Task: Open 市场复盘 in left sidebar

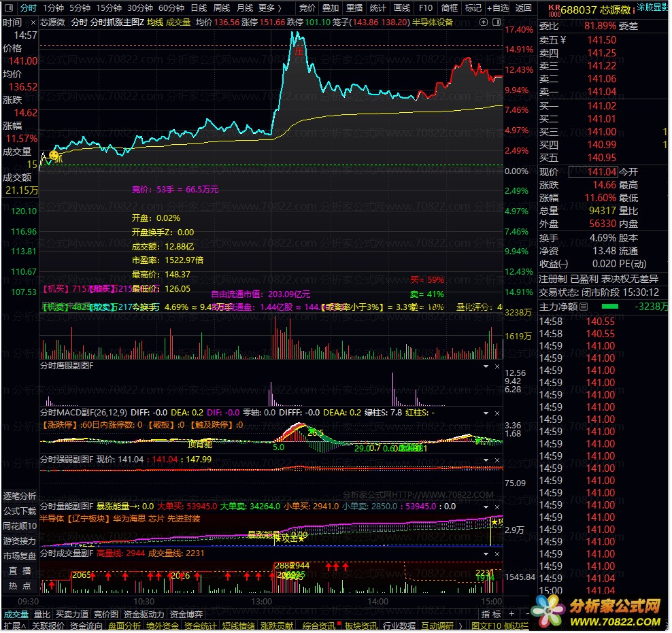Action: tap(20, 558)
